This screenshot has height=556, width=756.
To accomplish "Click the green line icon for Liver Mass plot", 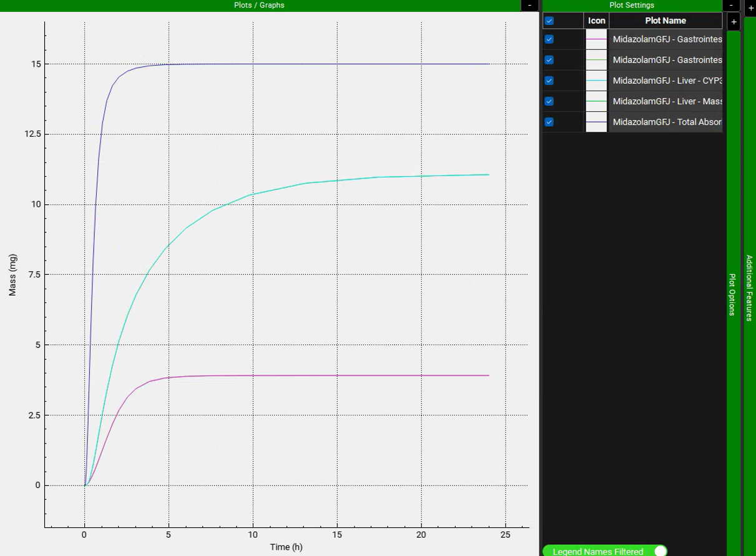I will coord(596,101).
